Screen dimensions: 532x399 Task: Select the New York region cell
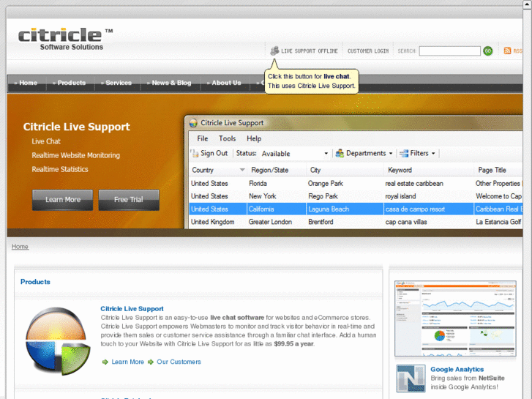tap(262, 196)
